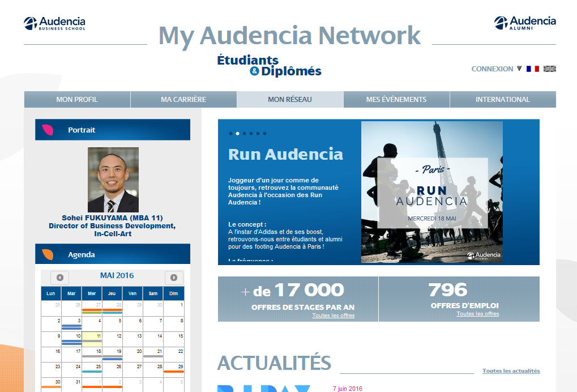Select day 22 in the May calendar
Image resolution: width=577 pixels, height=392 pixels.
point(174,355)
